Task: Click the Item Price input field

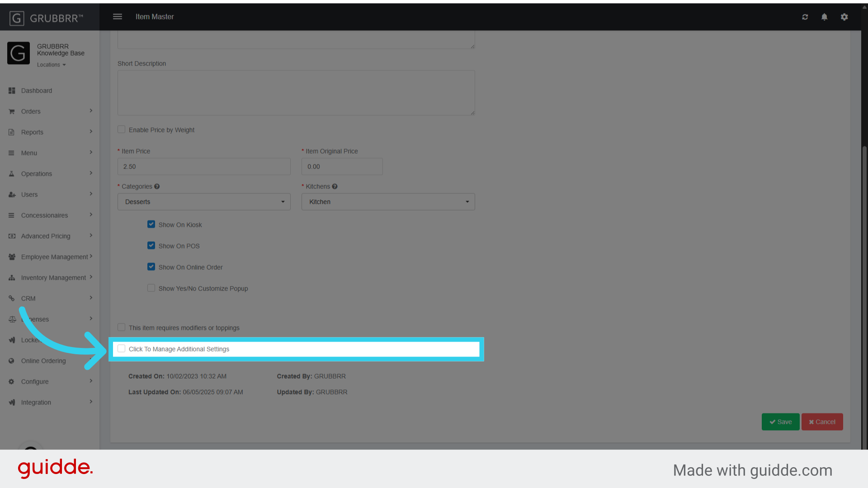Action: (204, 167)
